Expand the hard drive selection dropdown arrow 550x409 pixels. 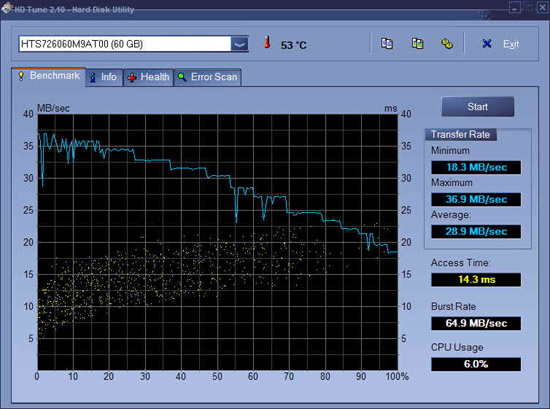[240, 44]
